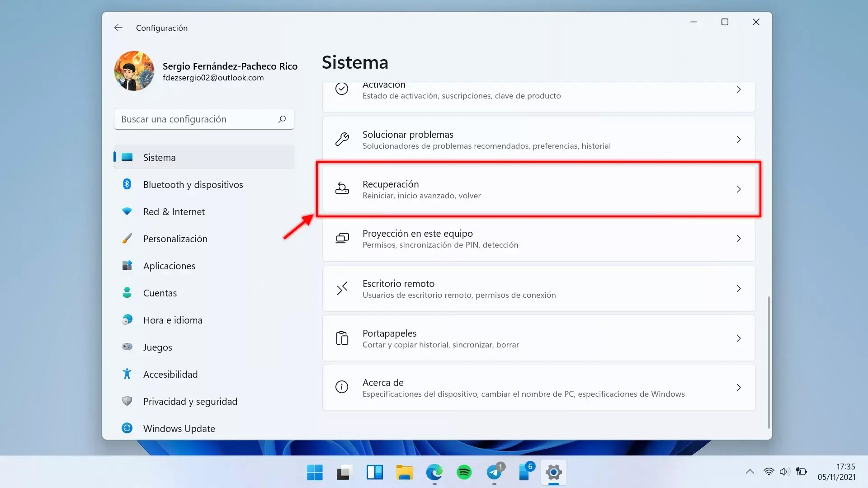Click the Escritorio remoto icon
The image size is (868, 488).
click(x=342, y=288)
